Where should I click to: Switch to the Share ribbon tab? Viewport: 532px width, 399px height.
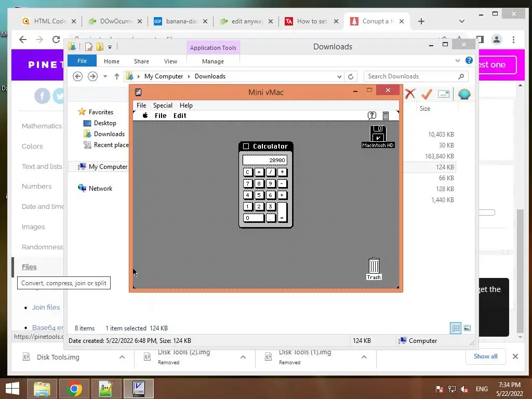(141, 61)
